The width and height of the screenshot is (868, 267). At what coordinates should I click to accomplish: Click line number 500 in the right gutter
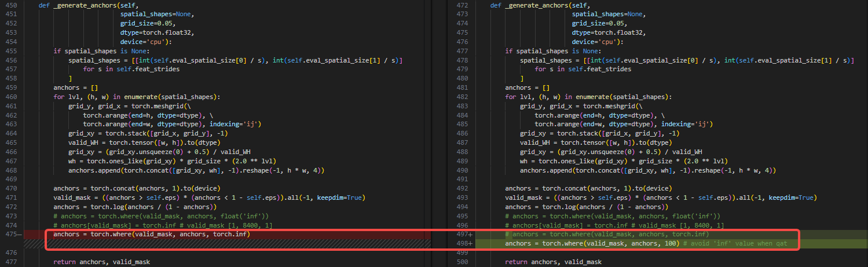(462, 262)
